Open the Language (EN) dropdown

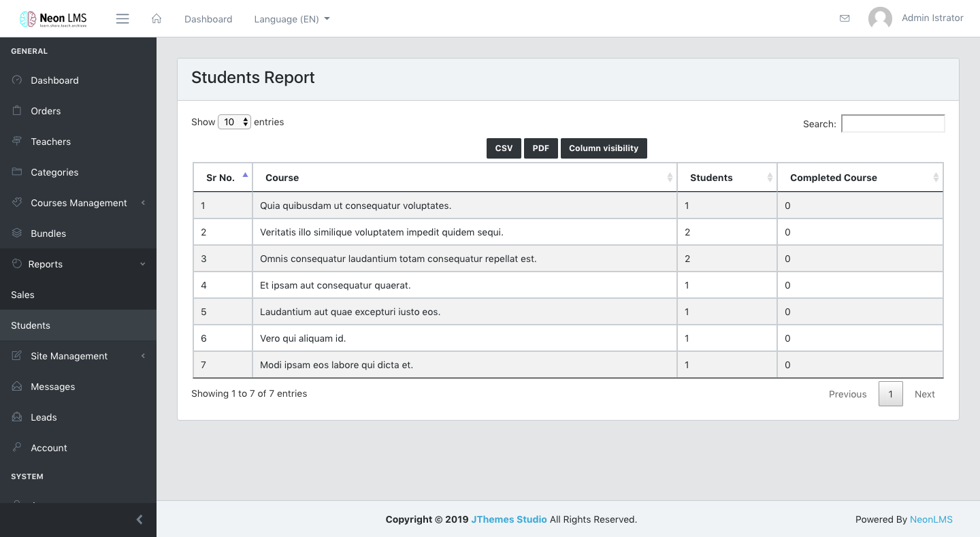(291, 19)
